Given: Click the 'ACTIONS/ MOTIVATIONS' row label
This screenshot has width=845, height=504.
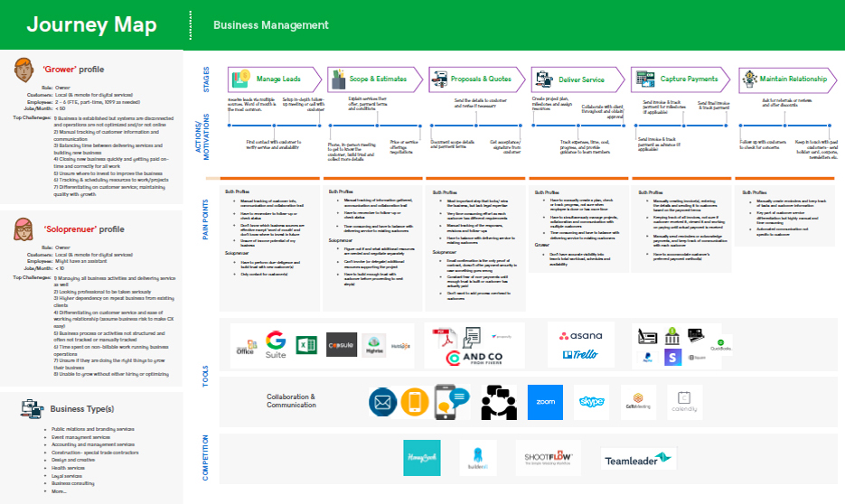Looking at the screenshot, I should [202, 136].
